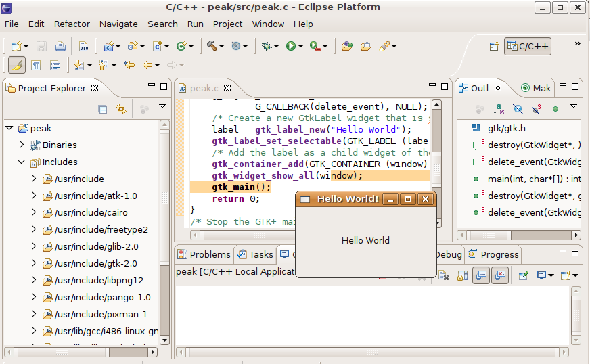590x364 pixels.
Task: Click the External Tools run icon
Action: 315,46
